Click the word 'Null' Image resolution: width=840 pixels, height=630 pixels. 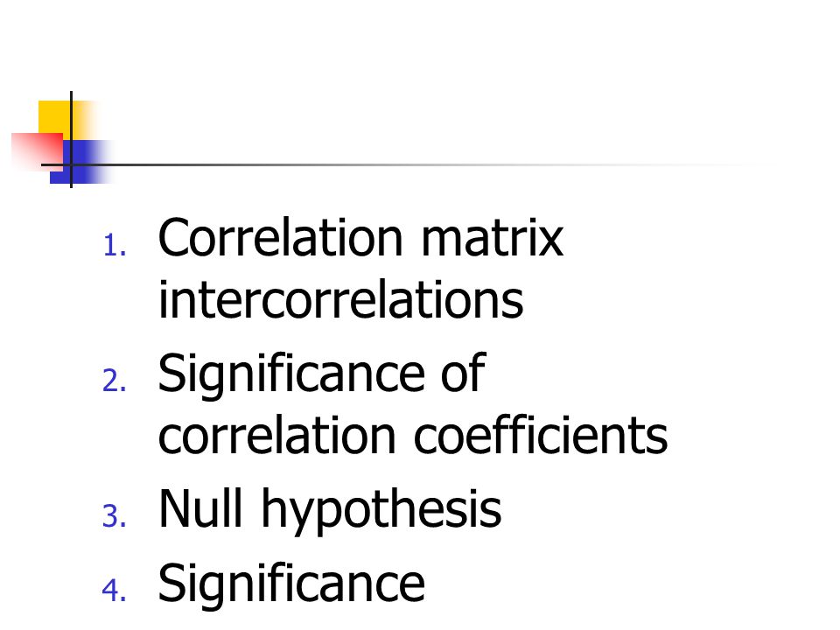(200, 507)
